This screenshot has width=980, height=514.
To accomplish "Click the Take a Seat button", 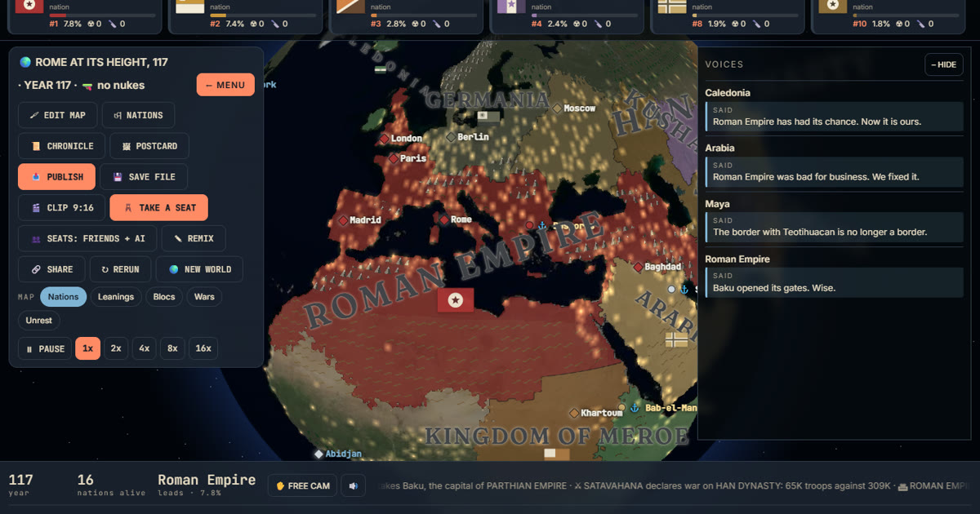I will (159, 208).
